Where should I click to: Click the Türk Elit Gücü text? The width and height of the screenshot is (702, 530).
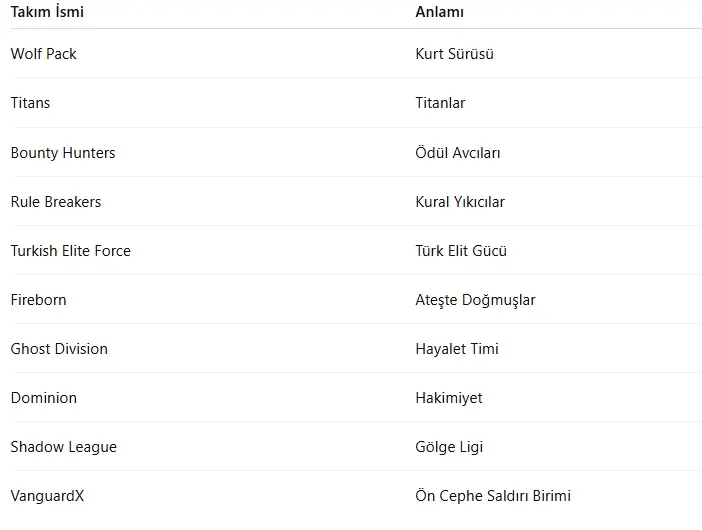[461, 251]
